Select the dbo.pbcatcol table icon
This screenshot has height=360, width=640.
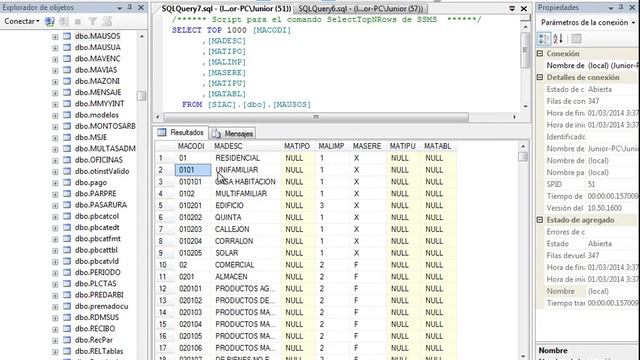(67, 216)
